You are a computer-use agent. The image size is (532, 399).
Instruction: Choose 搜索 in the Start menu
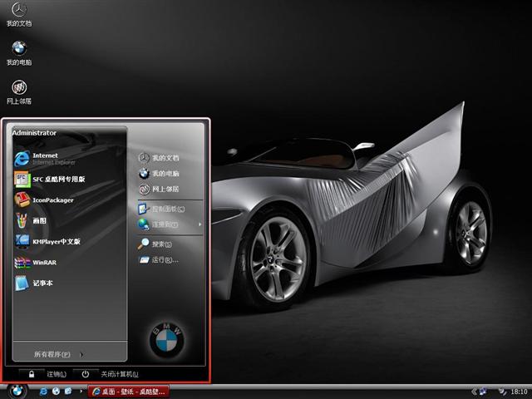point(160,244)
